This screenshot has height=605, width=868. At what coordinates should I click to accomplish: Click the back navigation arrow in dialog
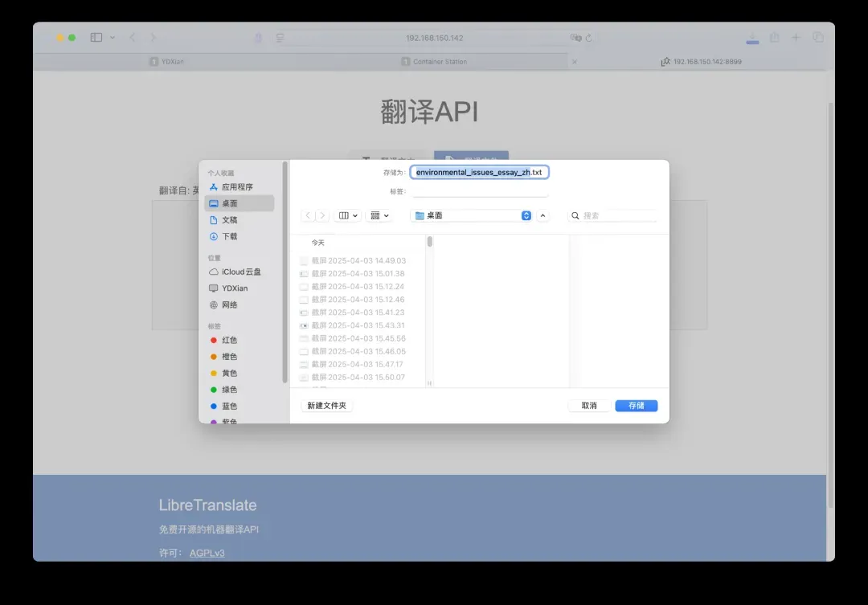coord(308,215)
